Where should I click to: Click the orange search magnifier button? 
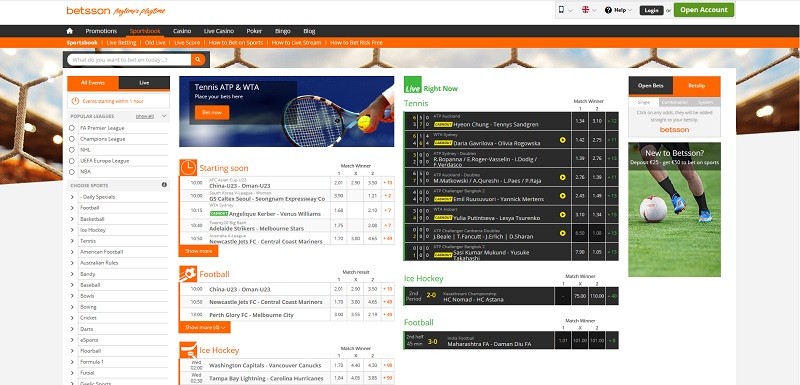click(198, 60)
